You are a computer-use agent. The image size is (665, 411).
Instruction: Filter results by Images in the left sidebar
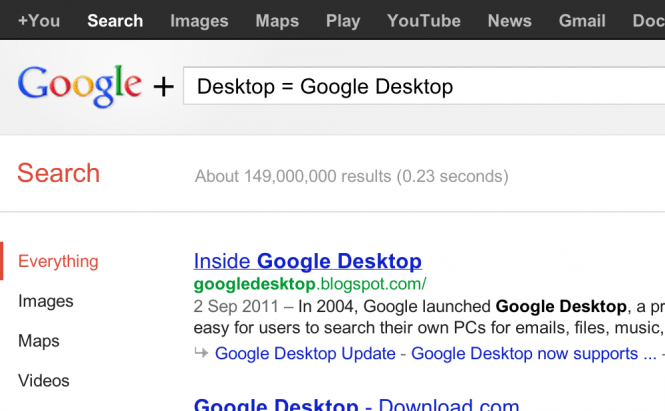point(46,301)
